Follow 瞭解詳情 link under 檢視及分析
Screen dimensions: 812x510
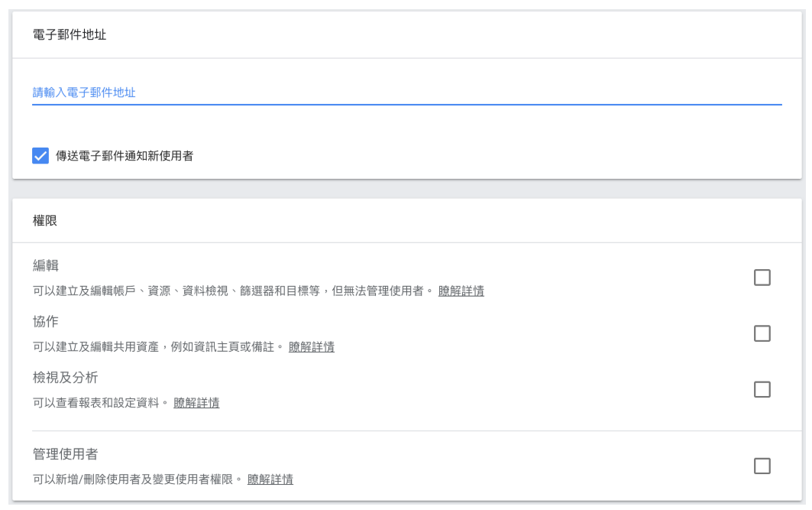[196, 403]
